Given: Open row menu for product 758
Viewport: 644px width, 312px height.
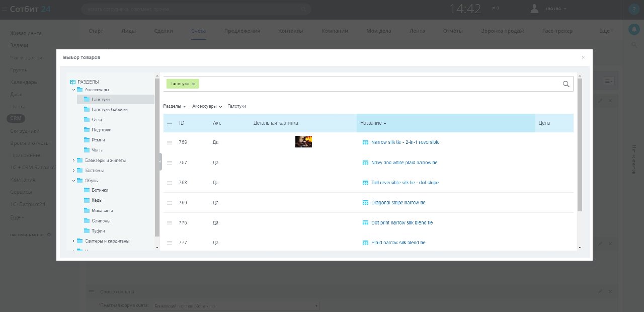Looking at the screenshot, I should point(170,183).
